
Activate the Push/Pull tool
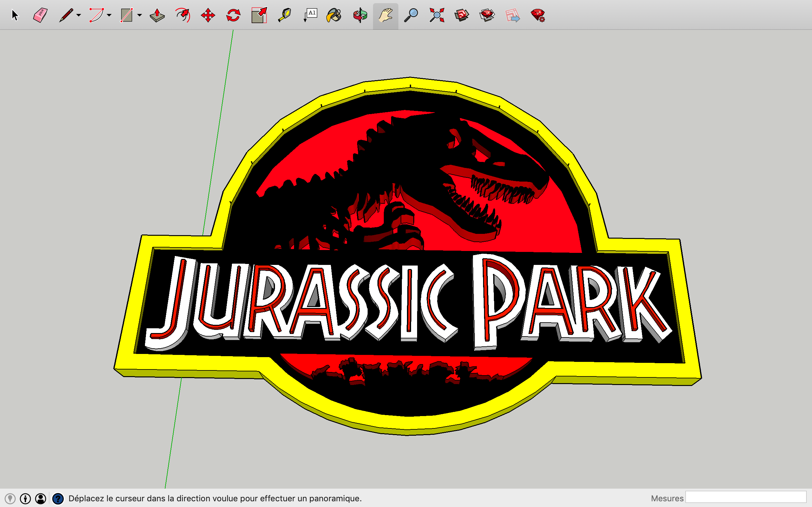(x=157, y=16)
